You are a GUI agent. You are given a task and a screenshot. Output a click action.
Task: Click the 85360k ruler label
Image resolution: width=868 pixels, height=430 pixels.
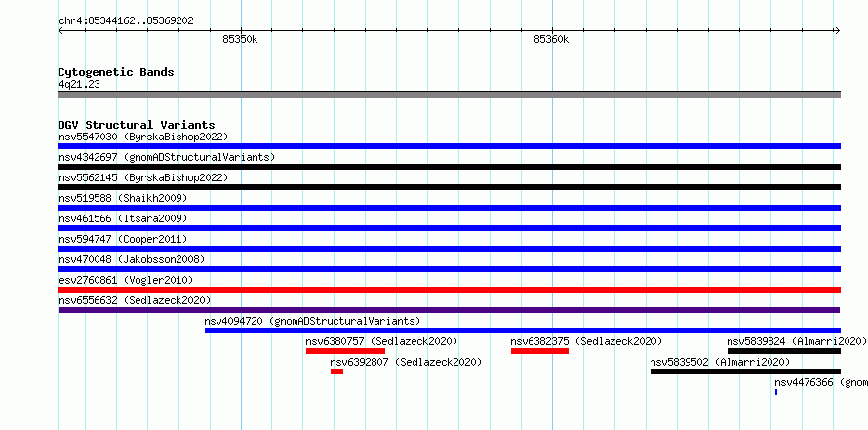[x=551, y=39]
